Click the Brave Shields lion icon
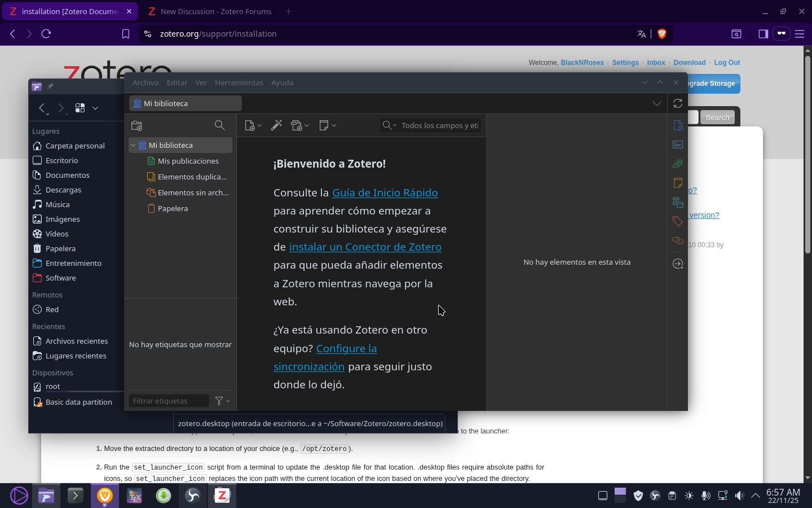The height and width of the screenshot is (508, 812). 662,34
